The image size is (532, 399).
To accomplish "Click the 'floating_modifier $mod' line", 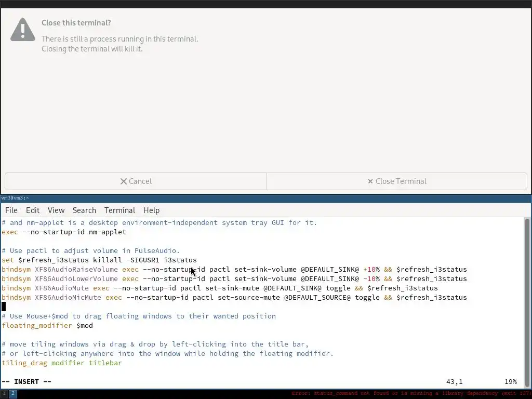I will tap(47, 325).
